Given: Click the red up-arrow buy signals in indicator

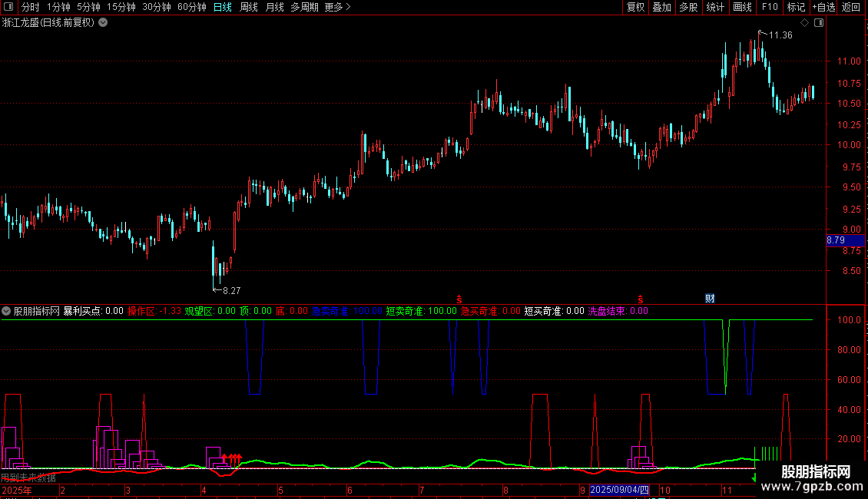Looking at the screenshot, I should [x=233, y=460].
